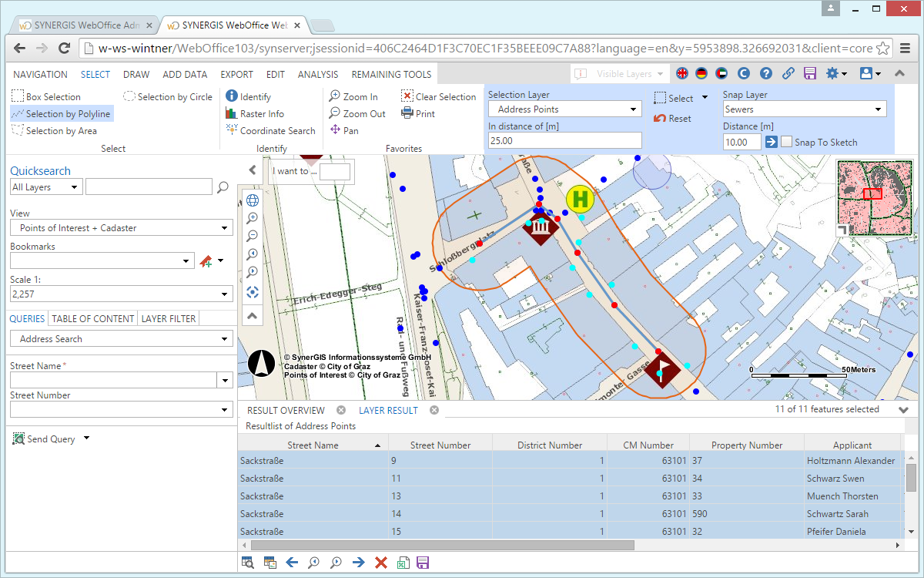
Task: Click the Quicksearch magnifier icon
Action: tap(223, 187)
